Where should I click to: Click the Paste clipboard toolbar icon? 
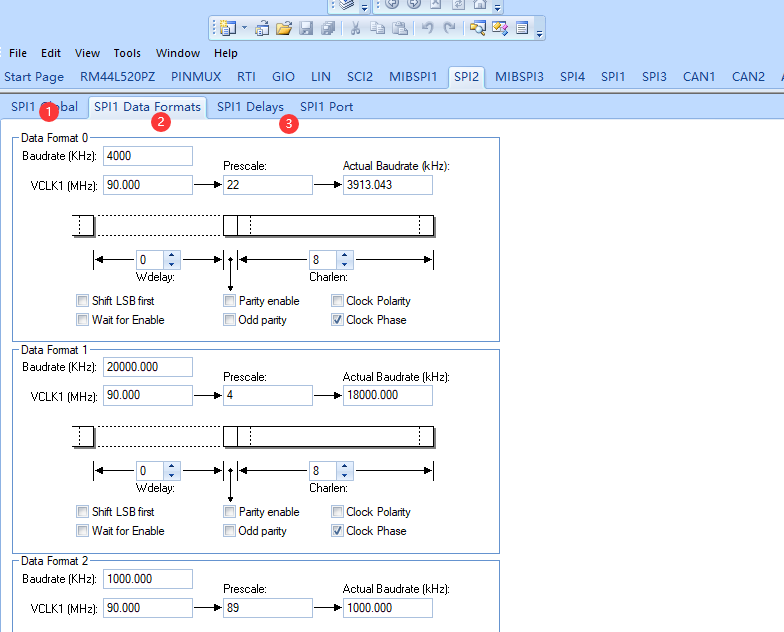pyautogui.click(x=400, y=28)
